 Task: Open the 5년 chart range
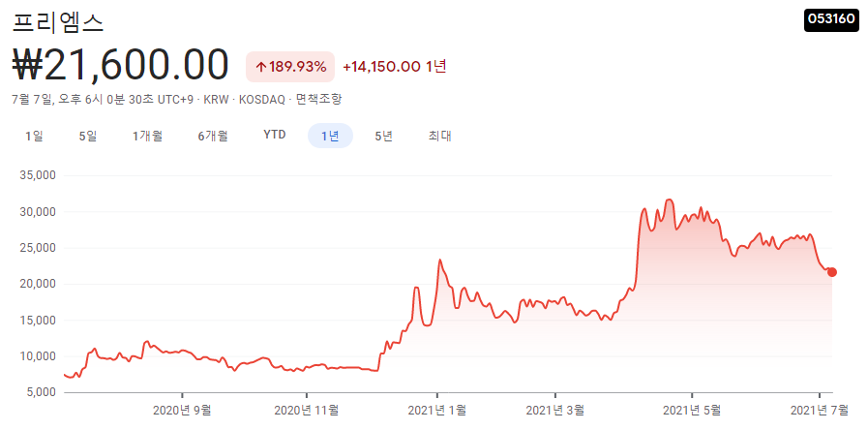coord(383,136)
